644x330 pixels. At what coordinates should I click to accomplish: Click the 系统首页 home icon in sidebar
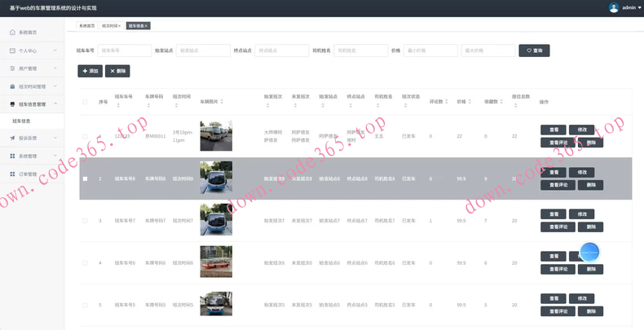pyautogui.click(x=11, y=33)
